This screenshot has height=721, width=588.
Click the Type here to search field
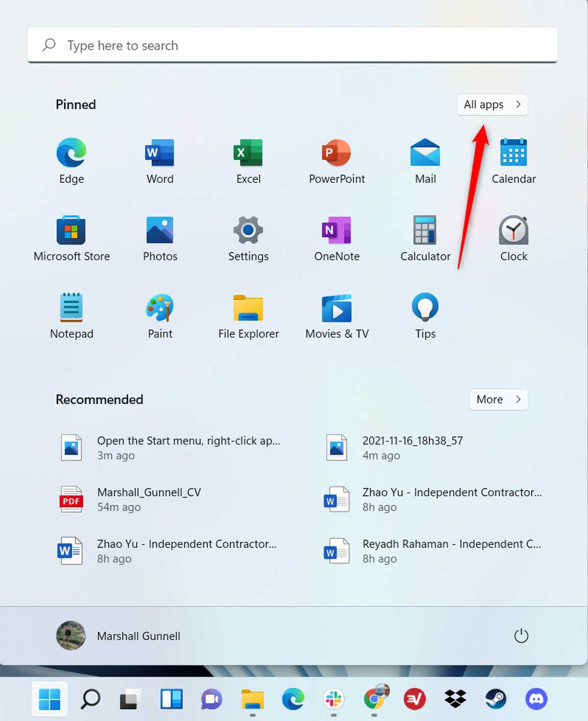293,45
